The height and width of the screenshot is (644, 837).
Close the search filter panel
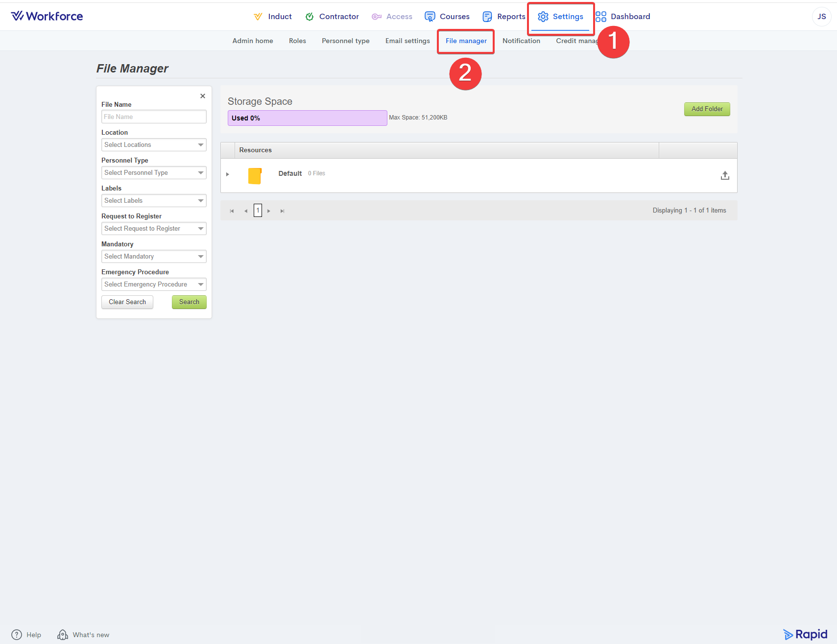(202, 96)
